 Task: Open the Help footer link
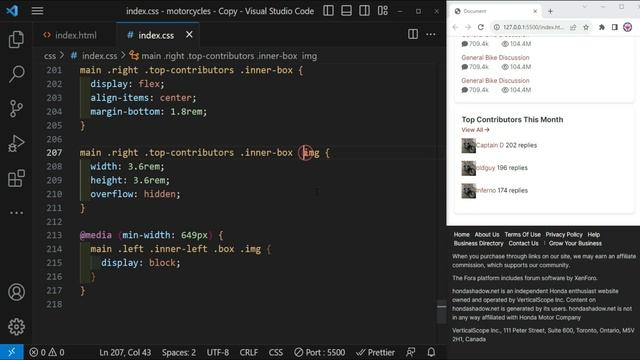[x=593, y=235]
